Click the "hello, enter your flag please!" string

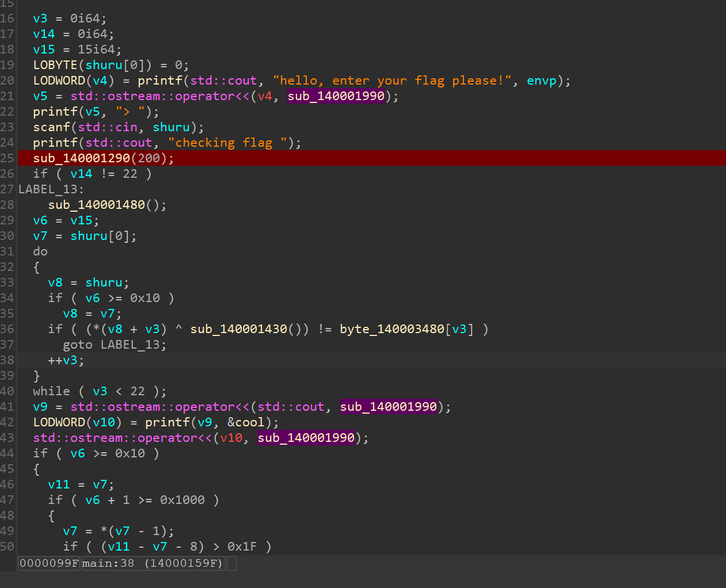click(x=391, y=81)
